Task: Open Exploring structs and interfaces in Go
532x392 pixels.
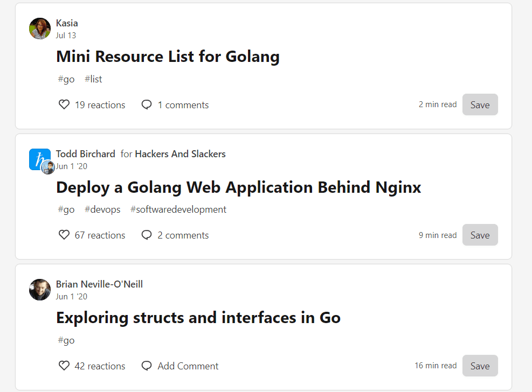Action: click(x=198, y=318)
